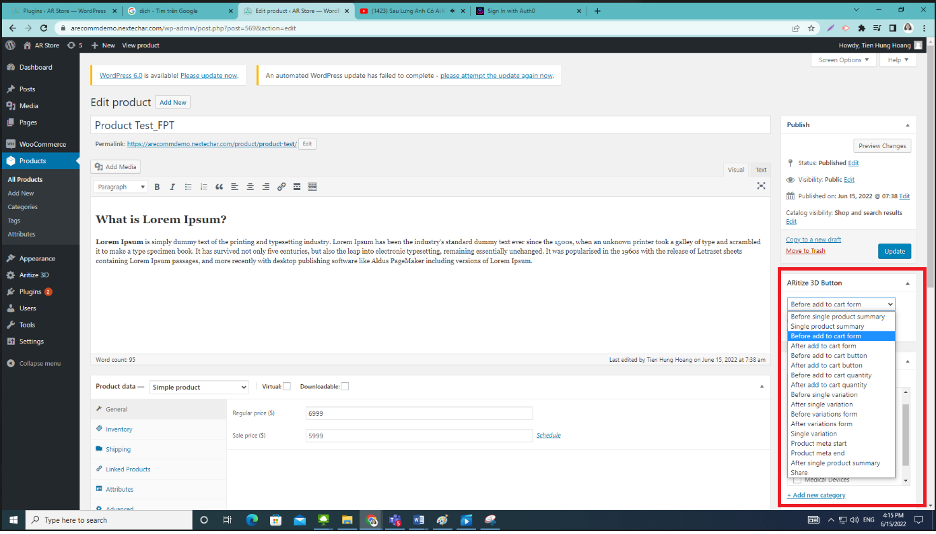The width and height of the screenshot is (936, 534).
Task: Choose 'Single product summary' option
Action: point(842,327)
